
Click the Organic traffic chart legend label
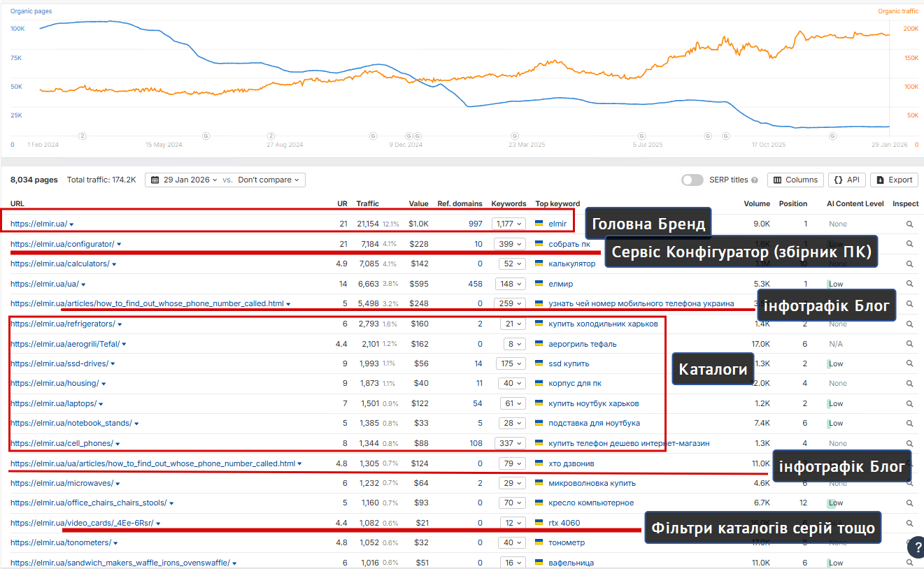pos(898,11)
